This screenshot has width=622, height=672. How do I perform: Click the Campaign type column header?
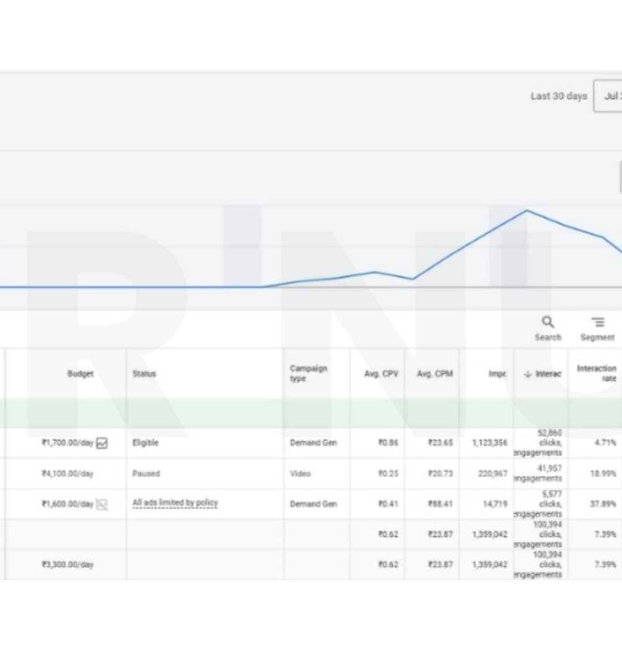(x=309, y=373)
